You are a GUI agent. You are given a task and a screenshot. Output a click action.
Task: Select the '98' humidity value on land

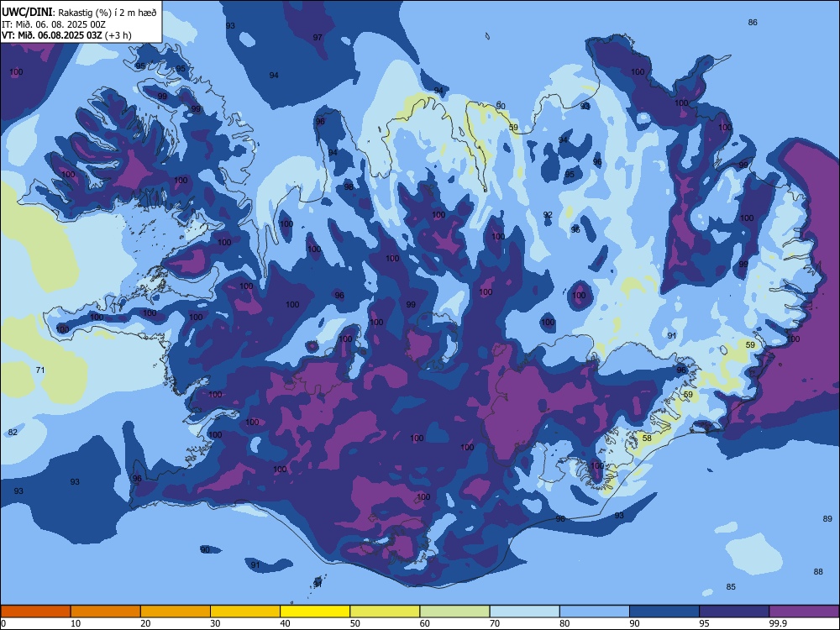[x=349, y=187]
